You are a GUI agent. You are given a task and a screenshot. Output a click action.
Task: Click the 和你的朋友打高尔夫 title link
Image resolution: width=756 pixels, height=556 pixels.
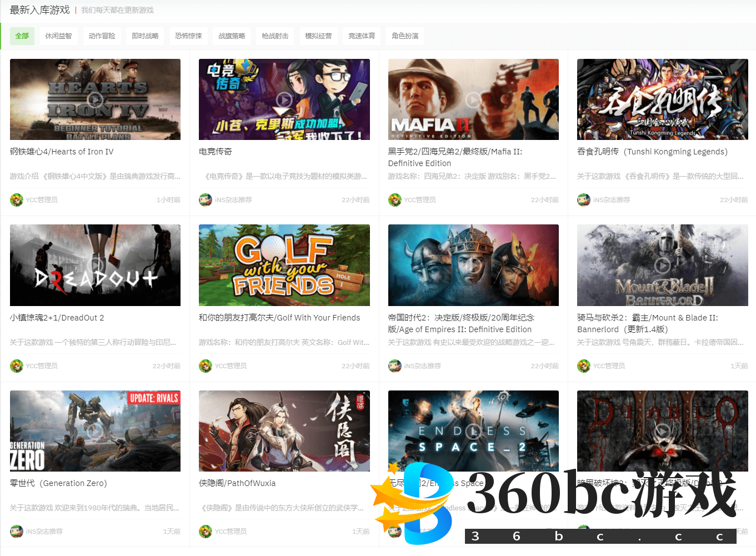point(279,318)
